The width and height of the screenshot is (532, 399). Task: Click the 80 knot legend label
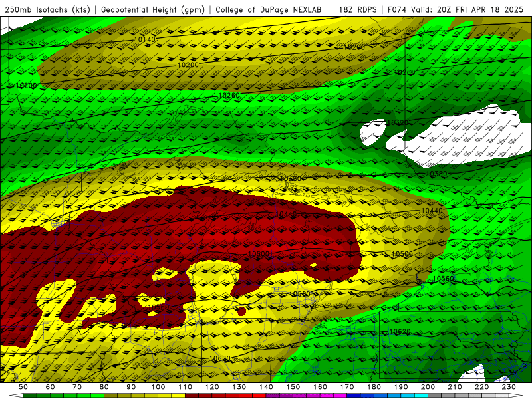pos(104,387)
